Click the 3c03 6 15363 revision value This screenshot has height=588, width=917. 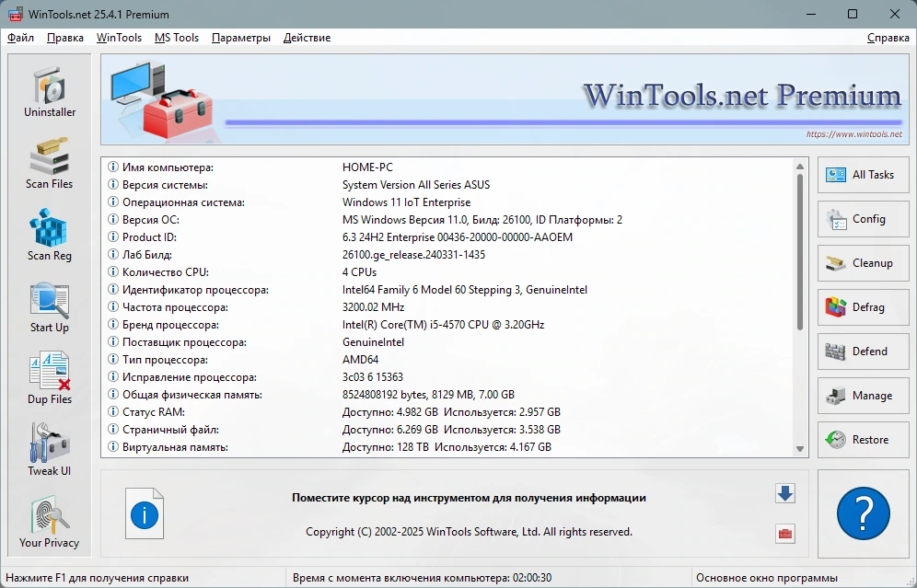tap(373, 377)
